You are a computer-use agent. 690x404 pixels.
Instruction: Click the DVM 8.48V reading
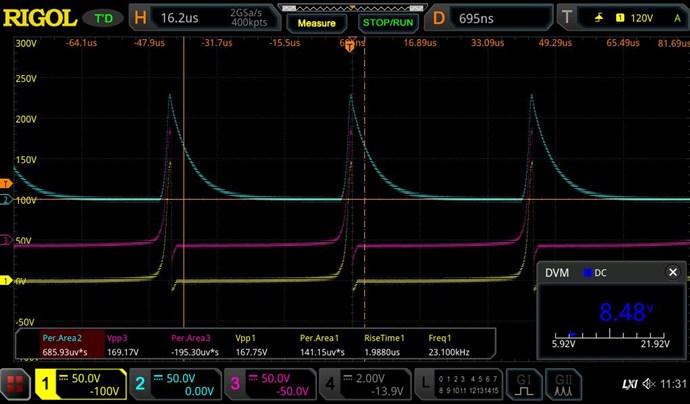coord(626,312)
